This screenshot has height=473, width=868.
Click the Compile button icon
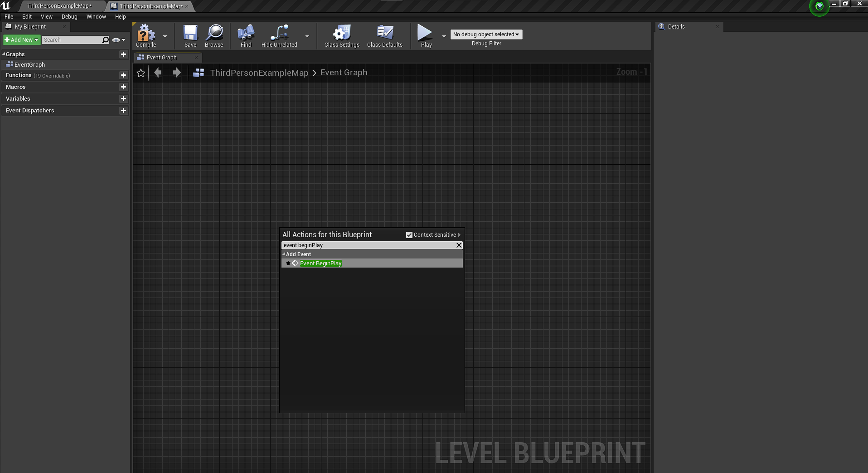point(144,34)
